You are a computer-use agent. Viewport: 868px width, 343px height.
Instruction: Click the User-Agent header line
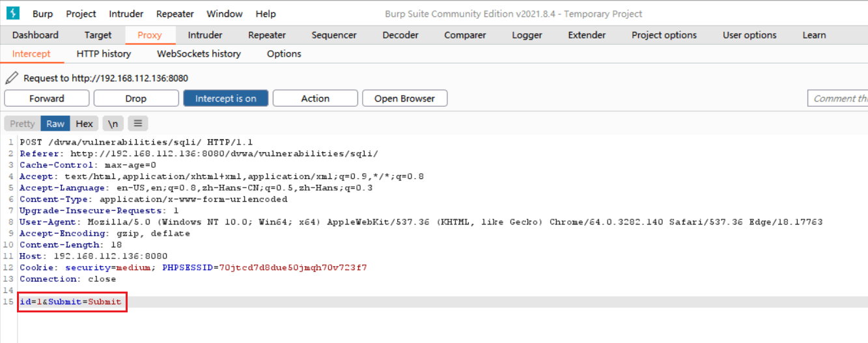(421, 222)
